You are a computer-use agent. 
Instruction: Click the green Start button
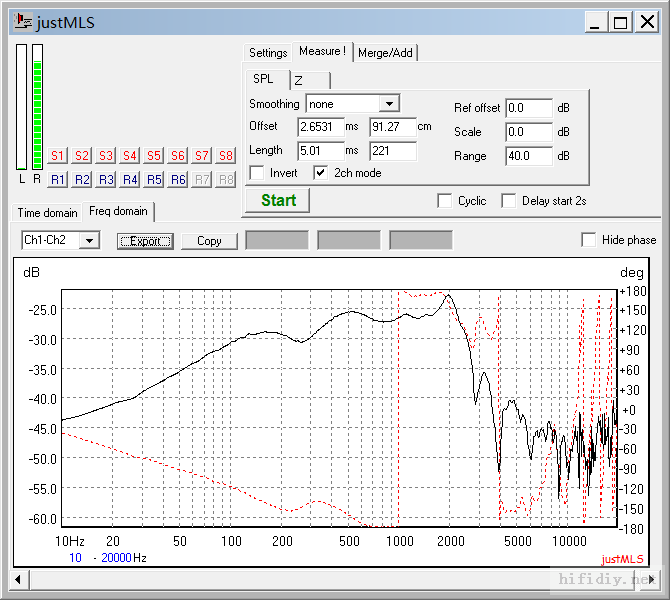(x=278, y=200)
